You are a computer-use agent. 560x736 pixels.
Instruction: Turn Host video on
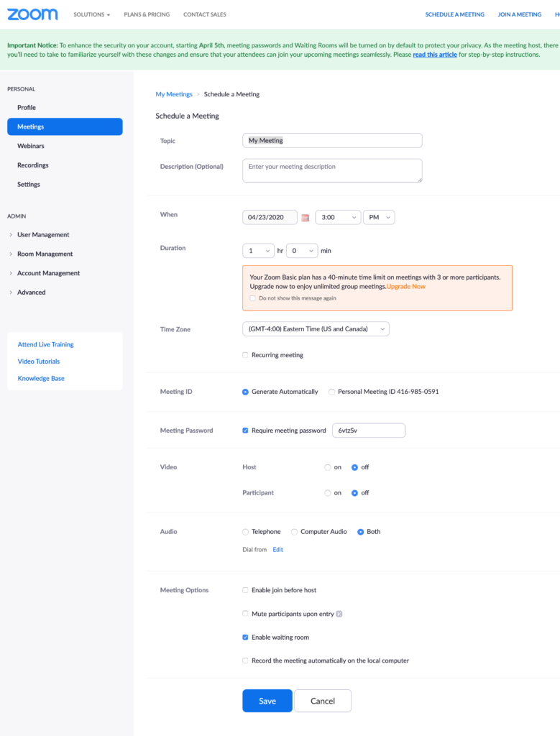[327, 467]
